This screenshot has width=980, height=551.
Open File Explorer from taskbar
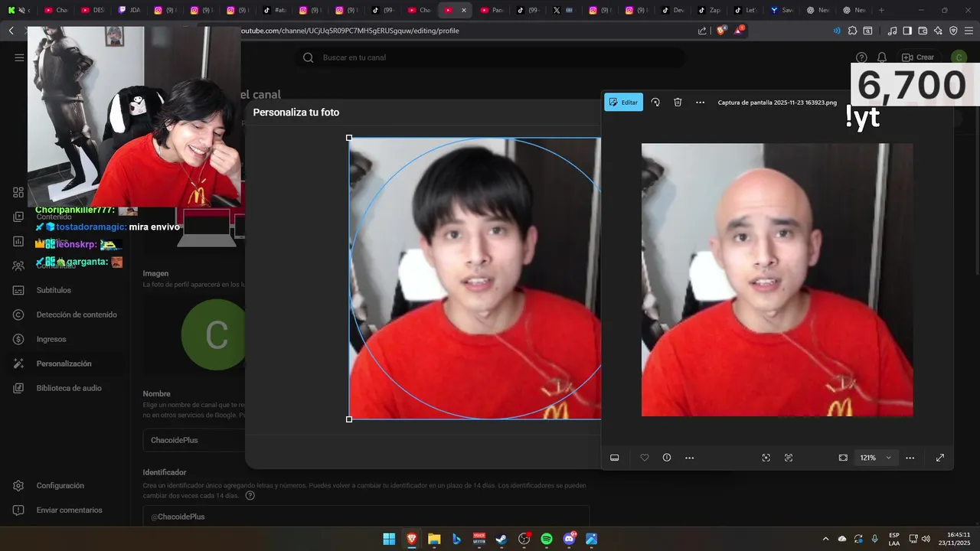tap(434, 539)
